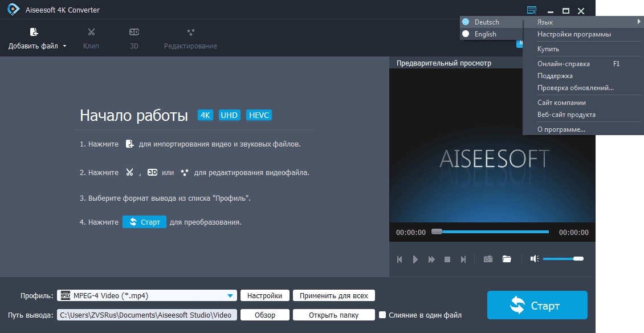Open the Редактирование effects tool
The image size is (644, 333).
click(190, 32)
